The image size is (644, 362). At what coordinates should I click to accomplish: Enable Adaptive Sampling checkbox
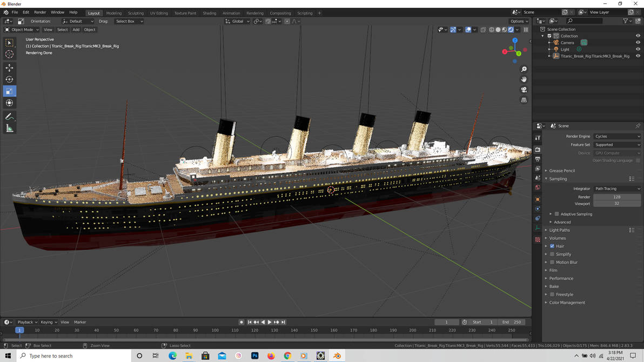pos(556,214)
